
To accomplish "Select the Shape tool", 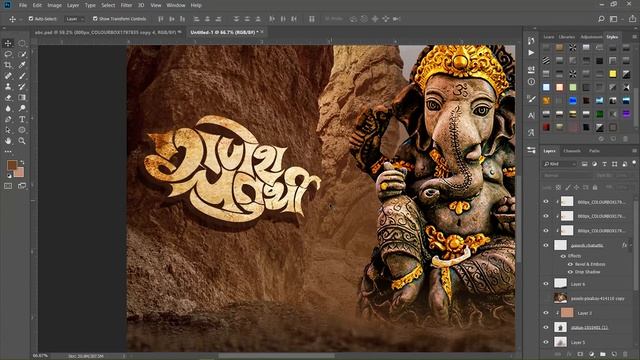I will pos(22,130).
